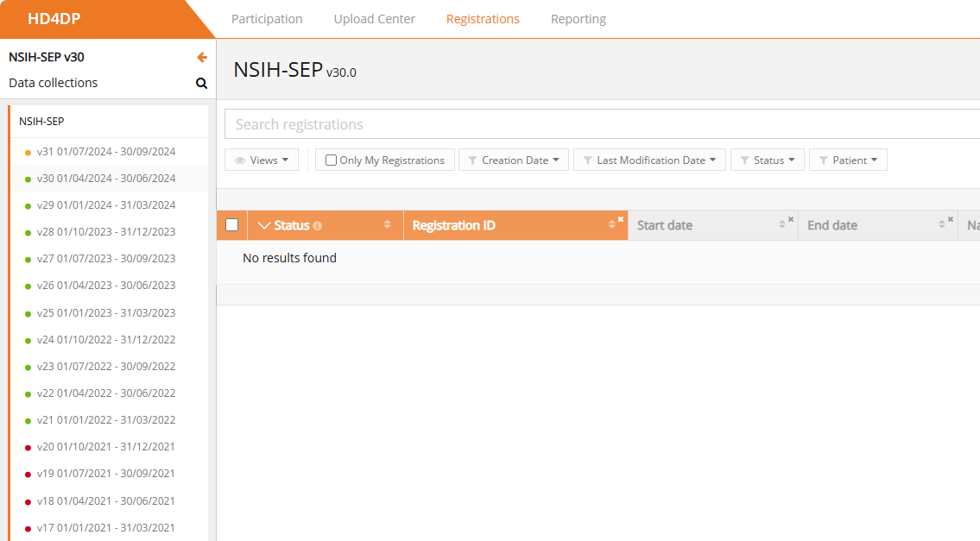Image resolution: width=980 pixels, height=541 pixels.
Task: Click the orange back arrow in sidebar
Action: (x=202, y=58)
